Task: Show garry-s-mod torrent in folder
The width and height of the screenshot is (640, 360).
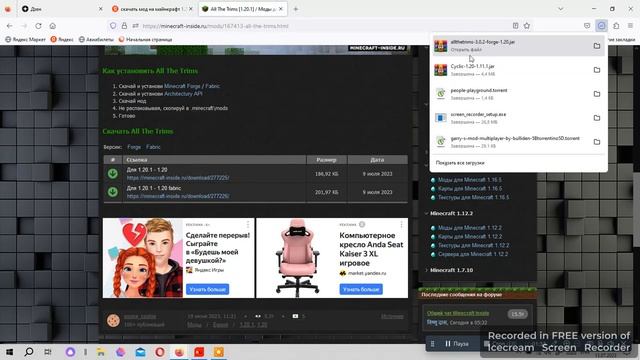Action: [x=597, y=142]
